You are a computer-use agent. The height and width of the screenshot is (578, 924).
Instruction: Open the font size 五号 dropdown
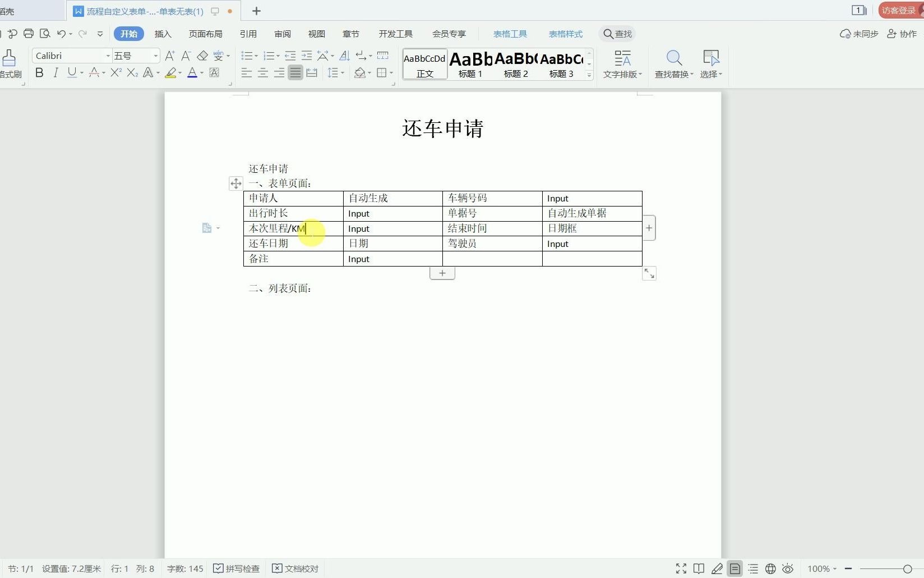155,56
